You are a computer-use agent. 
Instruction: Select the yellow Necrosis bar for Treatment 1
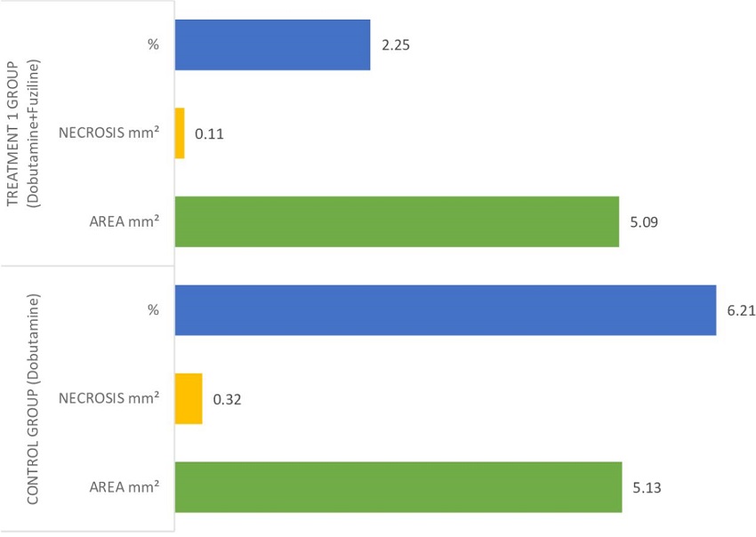pyautogui.click(x=180, y=133)
